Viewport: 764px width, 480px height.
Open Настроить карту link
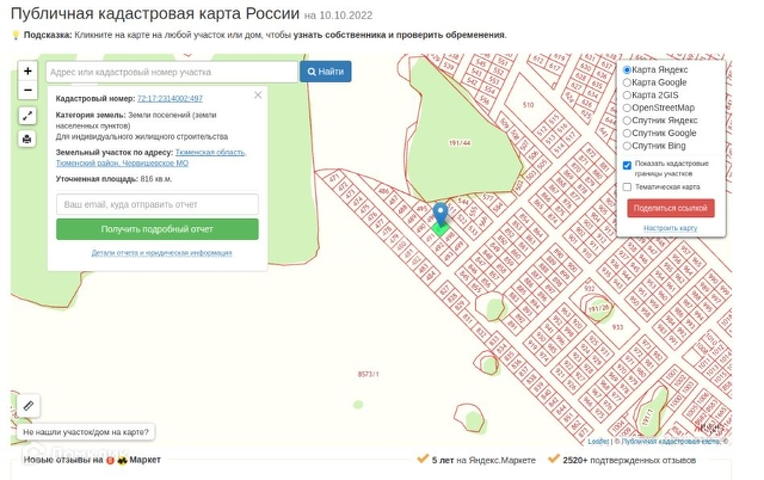point(670,228)
